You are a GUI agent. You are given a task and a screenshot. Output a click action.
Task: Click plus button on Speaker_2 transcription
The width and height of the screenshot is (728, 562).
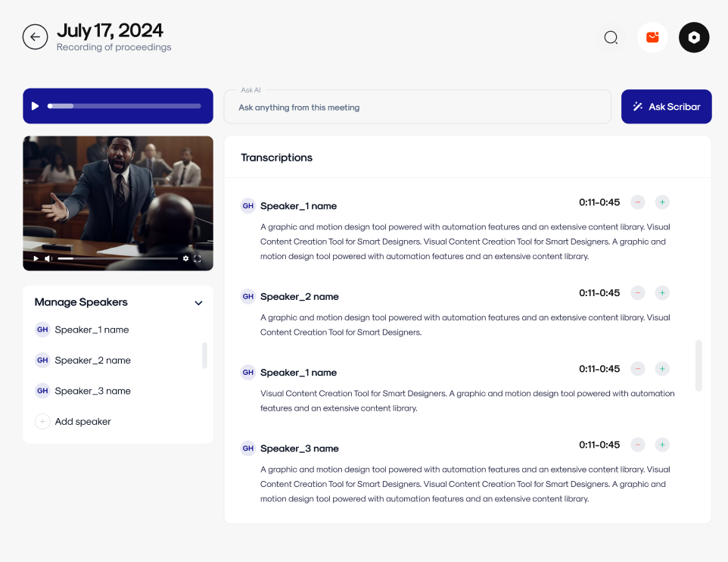tap(662, 293)
